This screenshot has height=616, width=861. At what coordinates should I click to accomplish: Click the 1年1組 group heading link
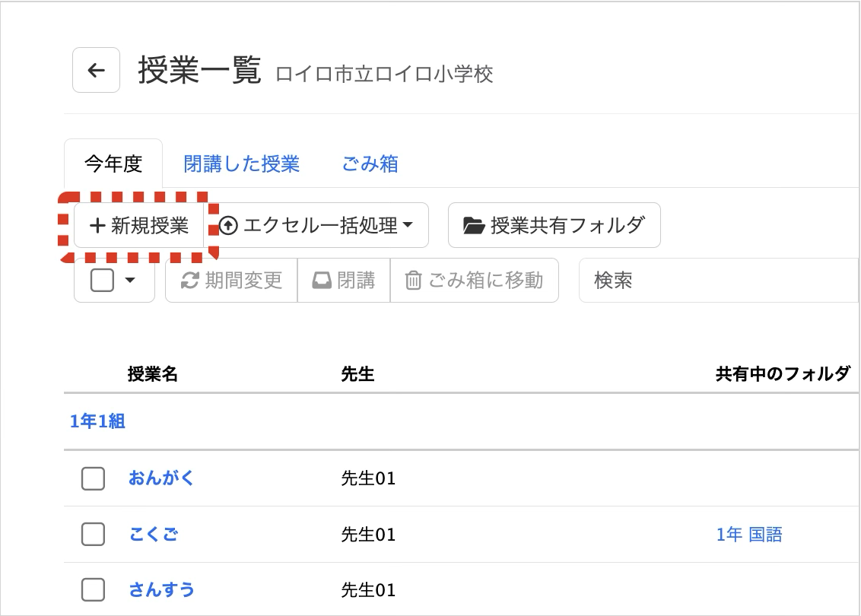coord(97,421)
